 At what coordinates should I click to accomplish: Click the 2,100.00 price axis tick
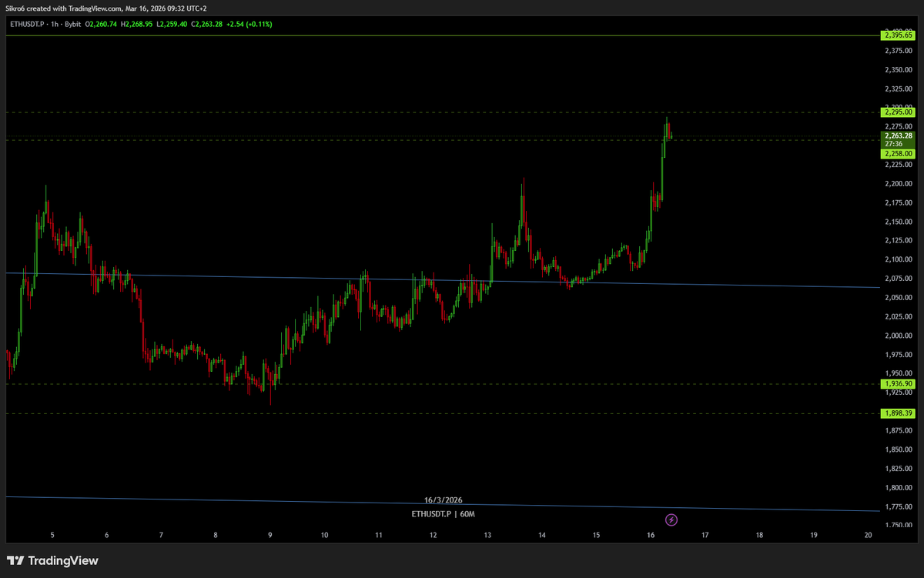point(899,260)
